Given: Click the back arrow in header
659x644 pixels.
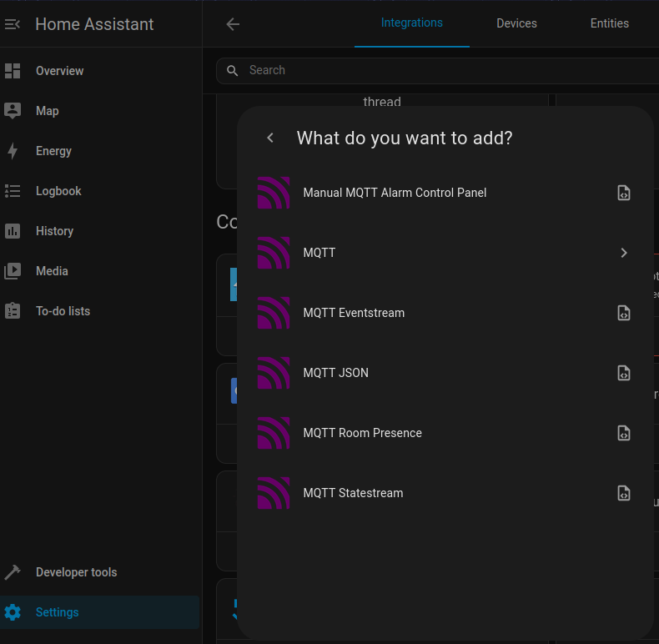Looking at the screenshot, I should tap(233, 24).
